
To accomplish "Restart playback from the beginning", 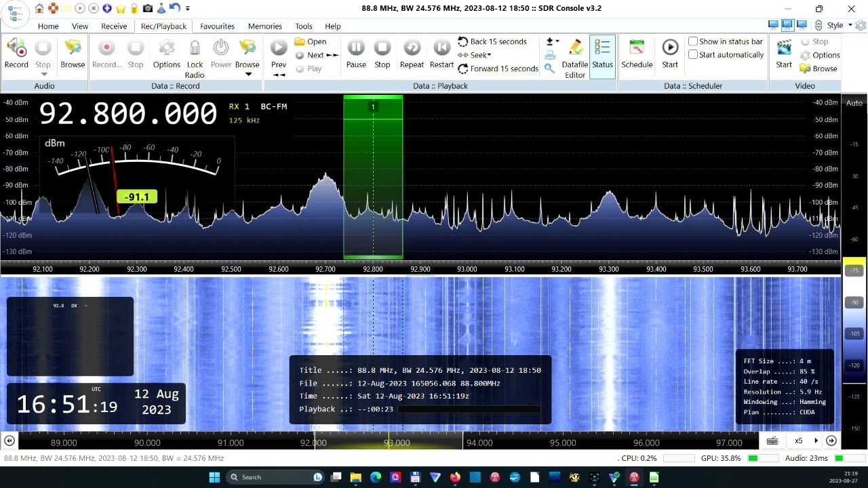I will coord(441,54).
